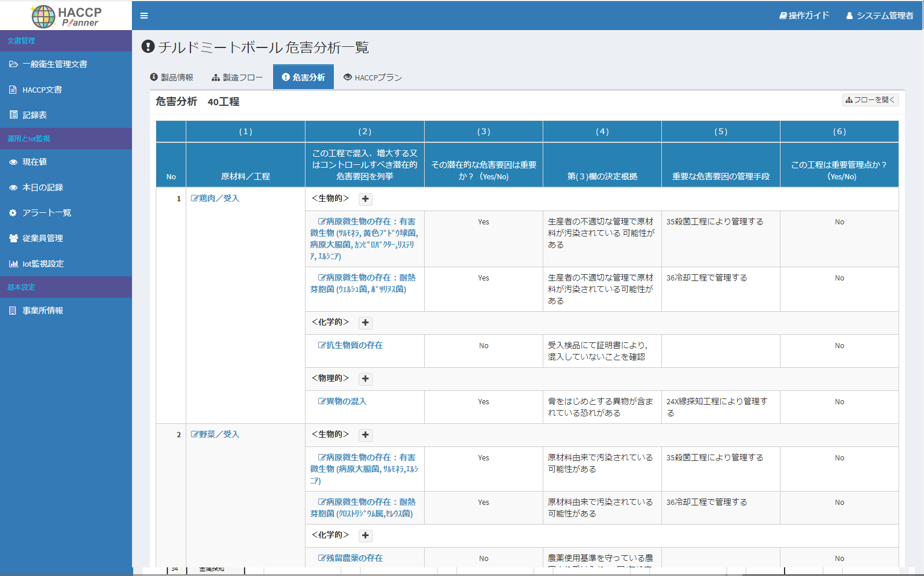The height and width of the screenshot is (576, 924).
Task: Click the HACCPプラン eye icon
Action: point(348,77)
